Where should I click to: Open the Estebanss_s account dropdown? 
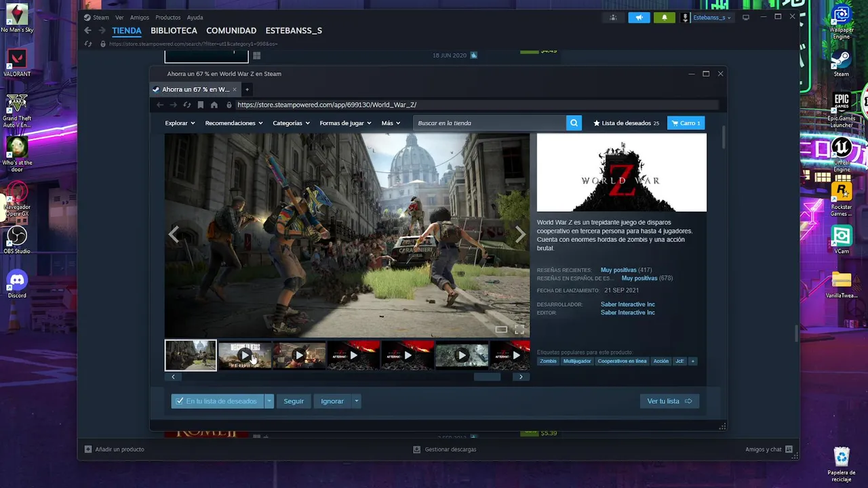coord(711,18)
